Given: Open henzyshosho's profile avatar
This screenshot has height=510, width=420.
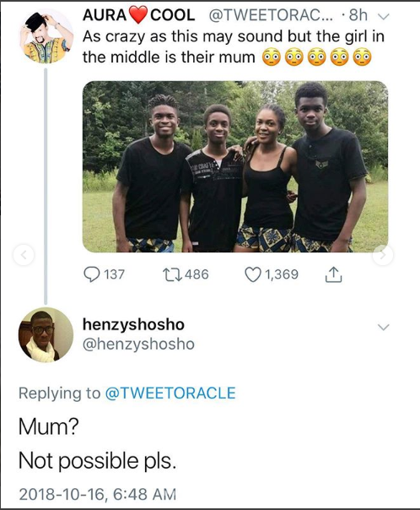Looking at the screenshot, I should tap(46, 334).
